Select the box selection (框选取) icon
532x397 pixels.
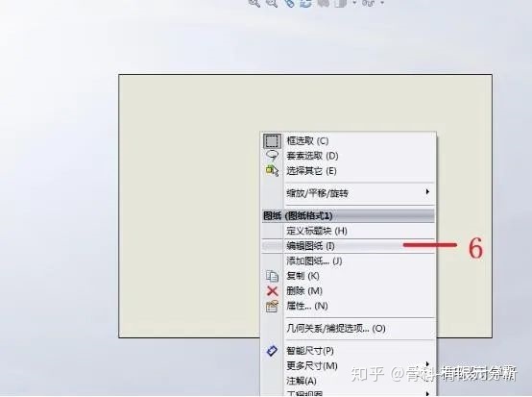click(272, 141)
